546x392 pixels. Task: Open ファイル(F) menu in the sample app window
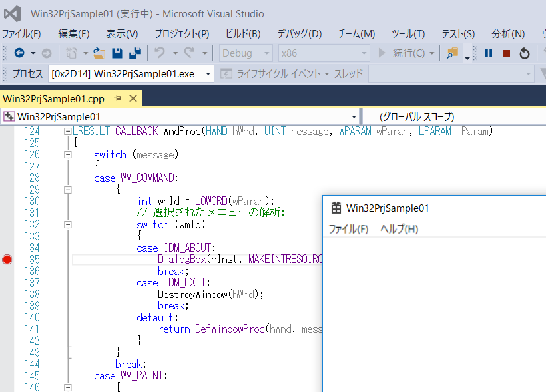click(x=348, y=229)
